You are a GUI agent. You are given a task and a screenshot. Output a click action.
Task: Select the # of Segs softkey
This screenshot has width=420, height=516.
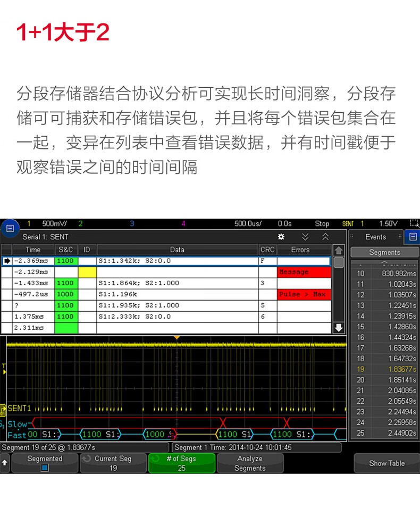pos(181,463)
